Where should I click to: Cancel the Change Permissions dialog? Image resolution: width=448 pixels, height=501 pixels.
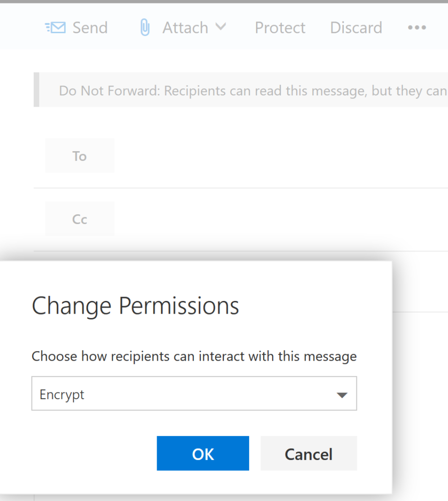point(308,454)
